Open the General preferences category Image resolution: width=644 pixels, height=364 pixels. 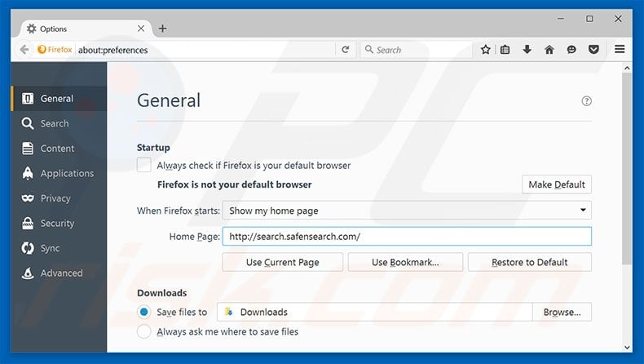tap(59, 99)
